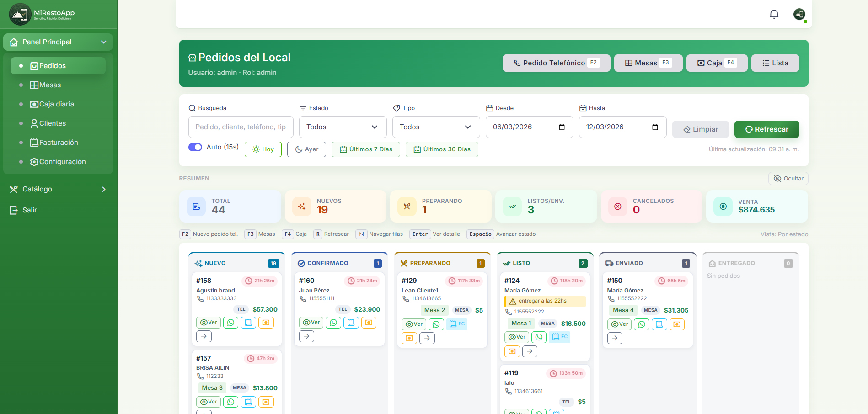Screen dimensions: 868x414
Task: Open payment for order #157
Action: click(x=266, y=402)
